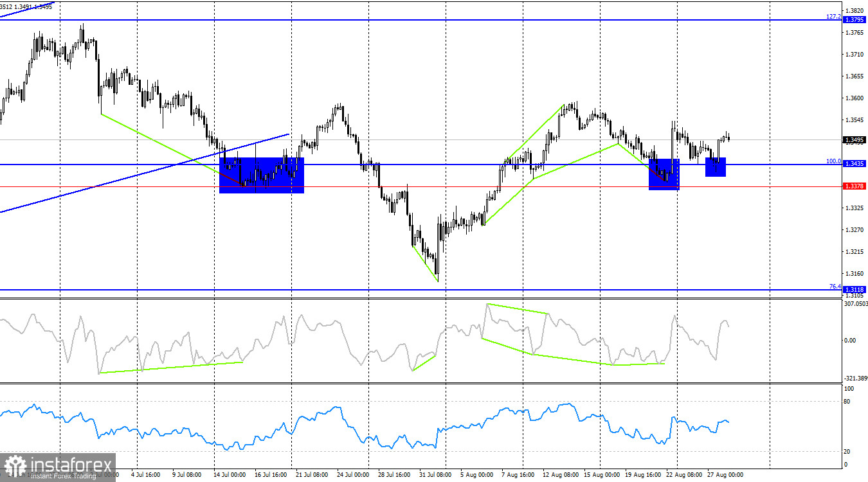
Task: Click the 1.3160 price axis value
Action: (x=855, y=274)
